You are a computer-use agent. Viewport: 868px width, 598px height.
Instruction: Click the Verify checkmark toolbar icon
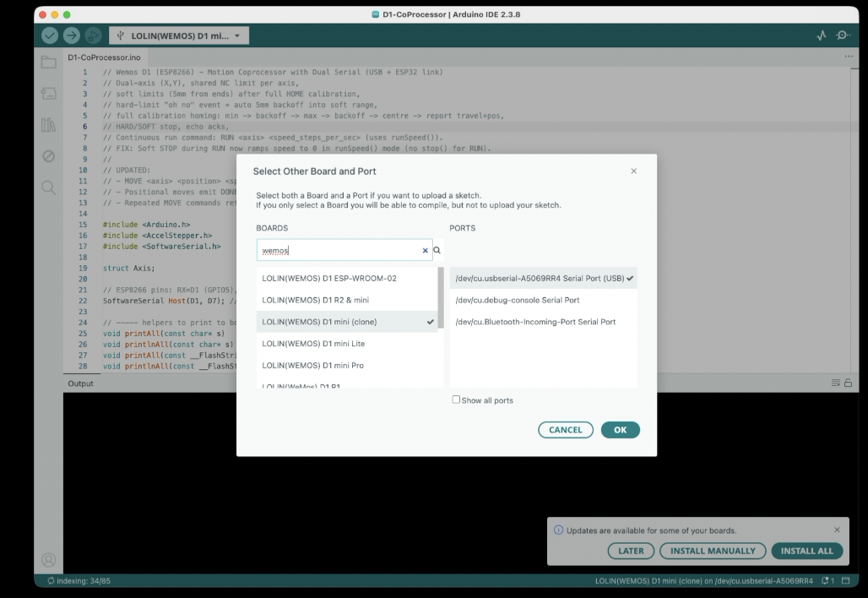[x=49, y=35]
